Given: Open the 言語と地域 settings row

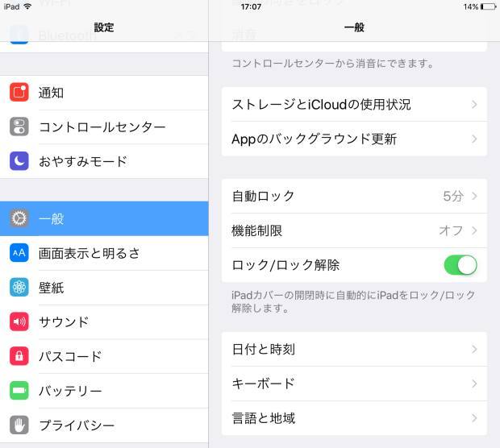Looking at the screenshot, I should tap(353, 418).
